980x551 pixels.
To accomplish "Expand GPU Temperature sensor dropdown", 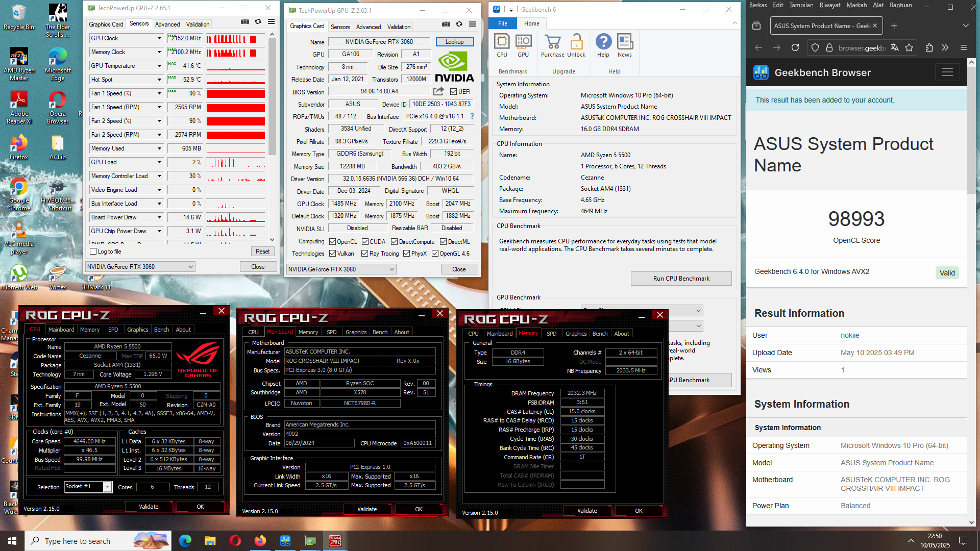I will click(x=159, y=66).
